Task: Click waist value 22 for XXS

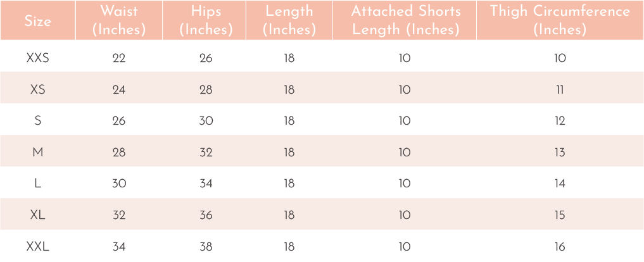Action: tap(118, 58)
